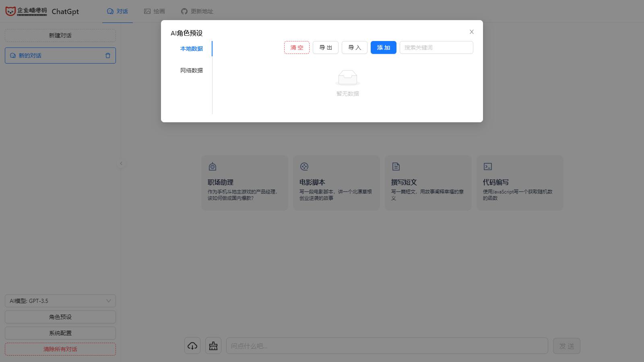The image size is (644, 362).
Task: Click the 导入 import button
Action: click(355, 47)
